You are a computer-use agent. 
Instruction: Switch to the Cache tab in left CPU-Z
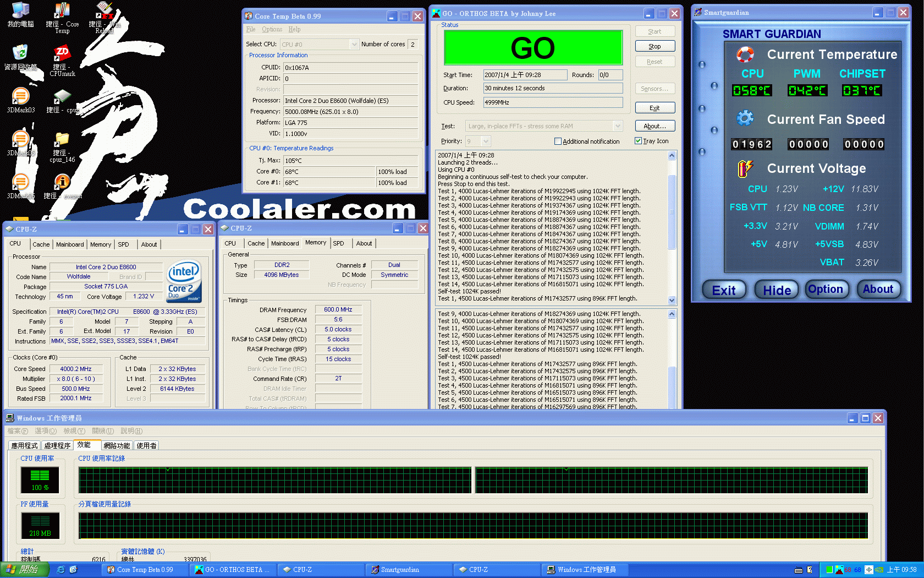[x=41, y=244]
